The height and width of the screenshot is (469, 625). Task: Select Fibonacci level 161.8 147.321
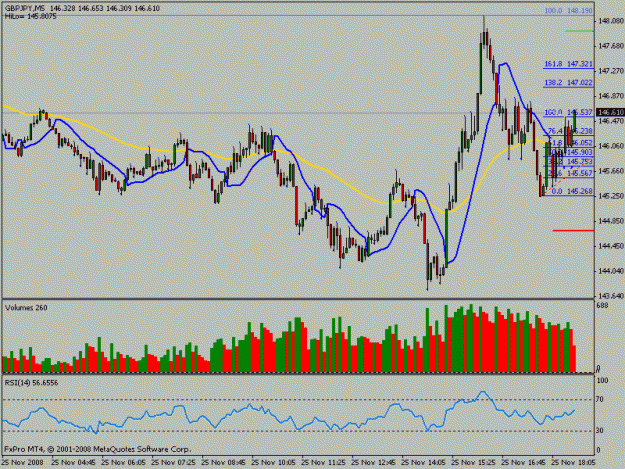[568, 64]
